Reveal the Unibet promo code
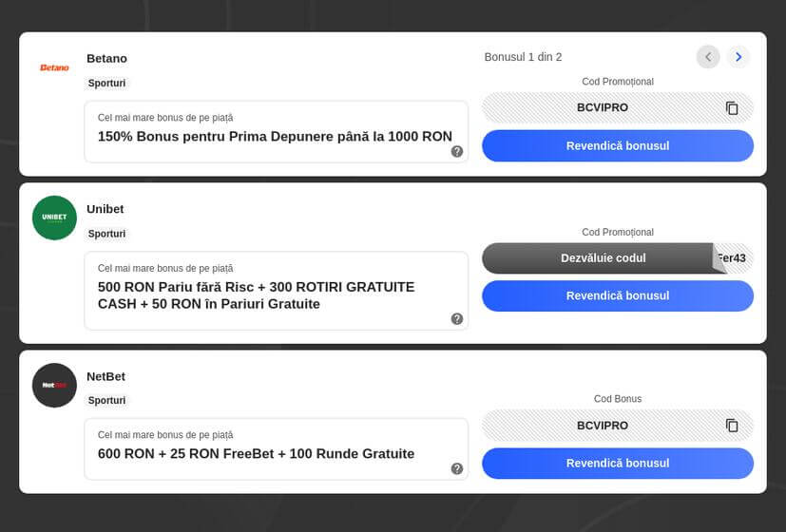 tap(603, 258)
